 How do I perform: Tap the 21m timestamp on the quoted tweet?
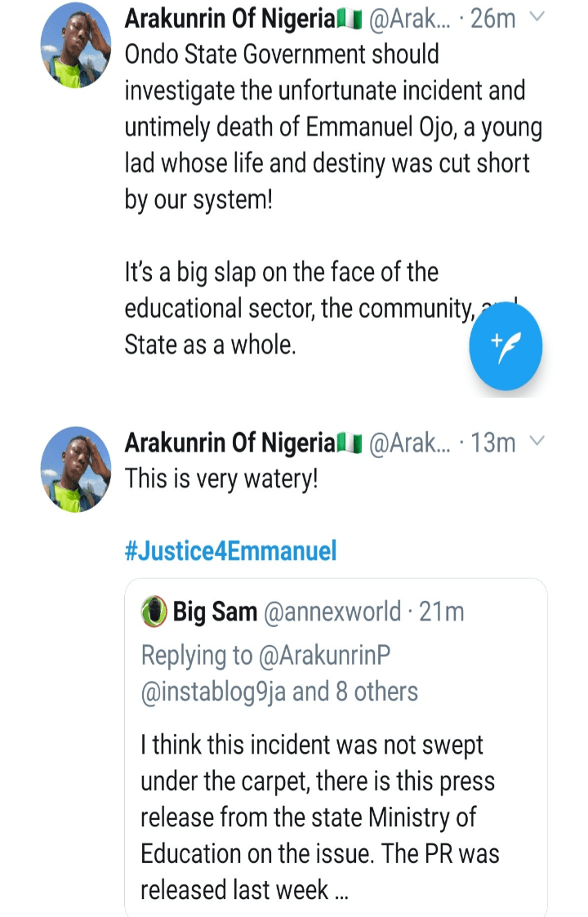(x=441, y=611)
